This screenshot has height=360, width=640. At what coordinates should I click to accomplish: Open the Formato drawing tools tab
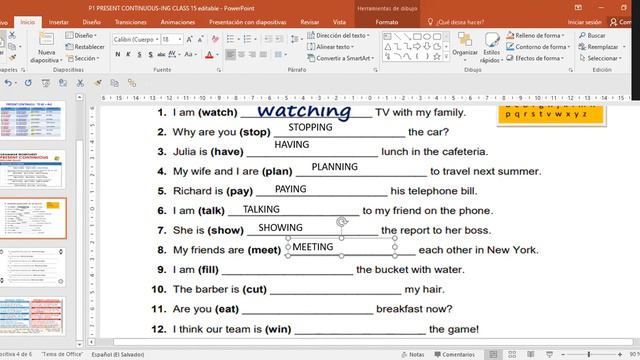(387, 22)
